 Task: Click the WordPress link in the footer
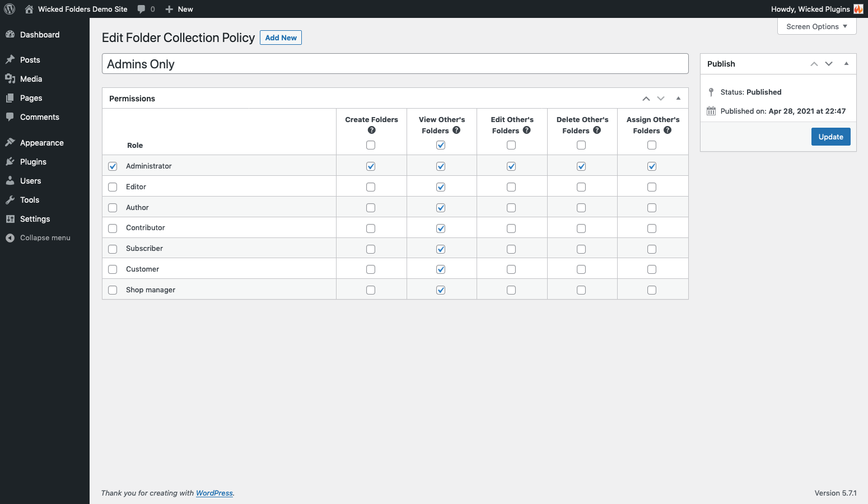click(214, 493)
